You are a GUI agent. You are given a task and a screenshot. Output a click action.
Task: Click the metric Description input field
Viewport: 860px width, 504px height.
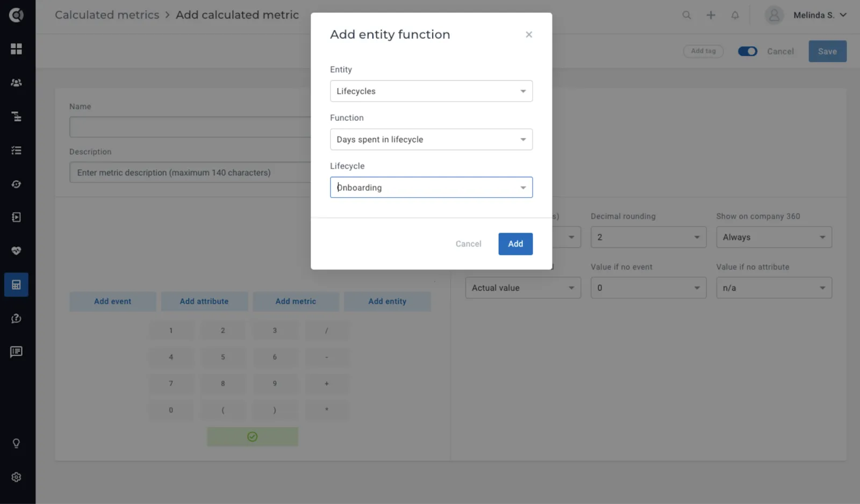tap(190, 172)
